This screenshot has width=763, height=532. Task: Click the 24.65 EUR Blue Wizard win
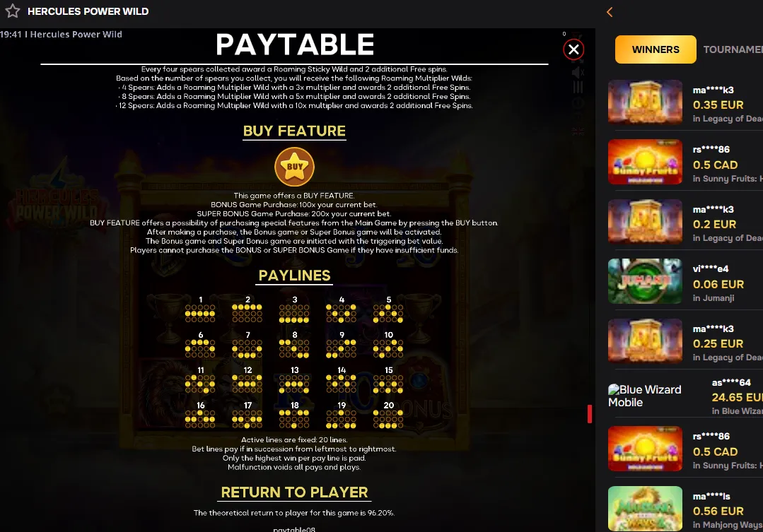736,397
